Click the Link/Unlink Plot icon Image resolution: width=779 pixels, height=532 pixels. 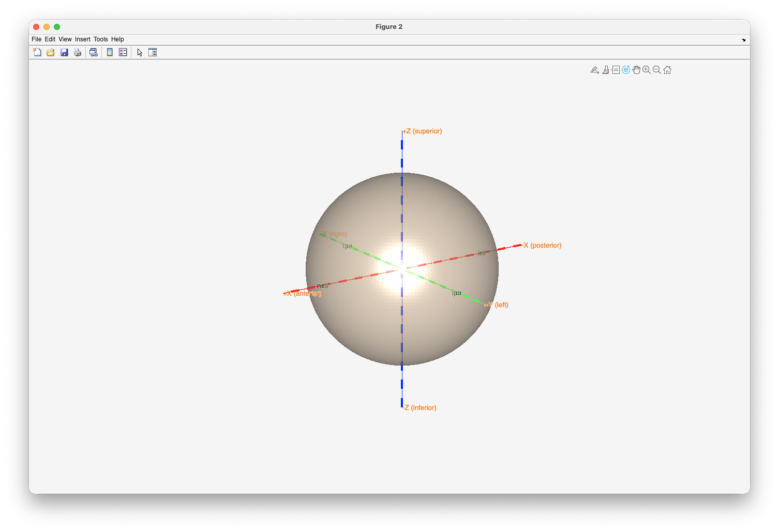(94, 52)
